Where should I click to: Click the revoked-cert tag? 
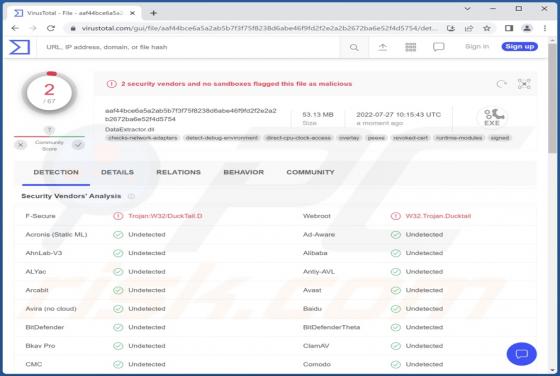coord(410,138)
